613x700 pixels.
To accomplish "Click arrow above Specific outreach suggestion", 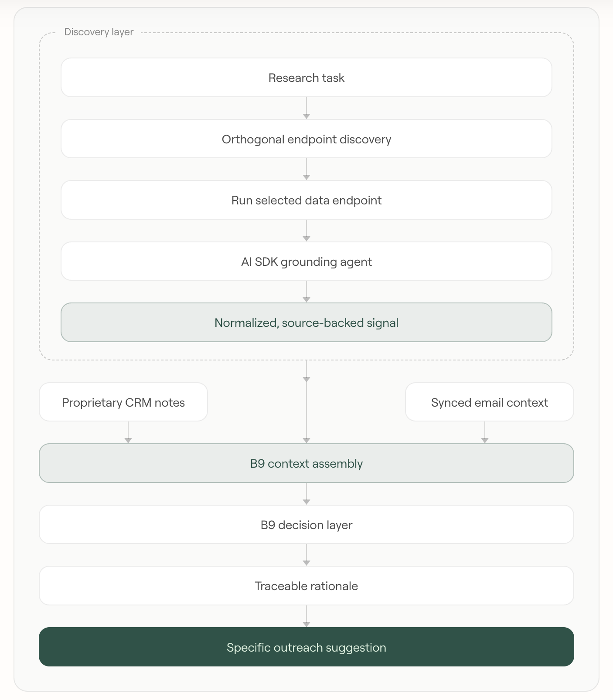I will (x=306, y=616).
